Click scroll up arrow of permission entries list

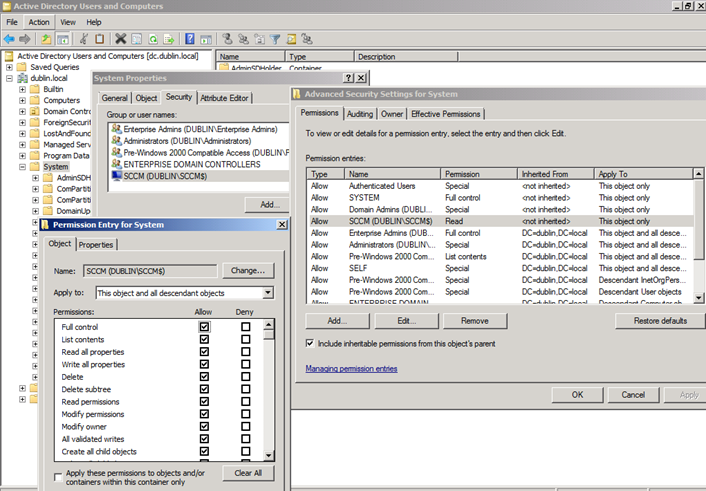tap(698, 173)
